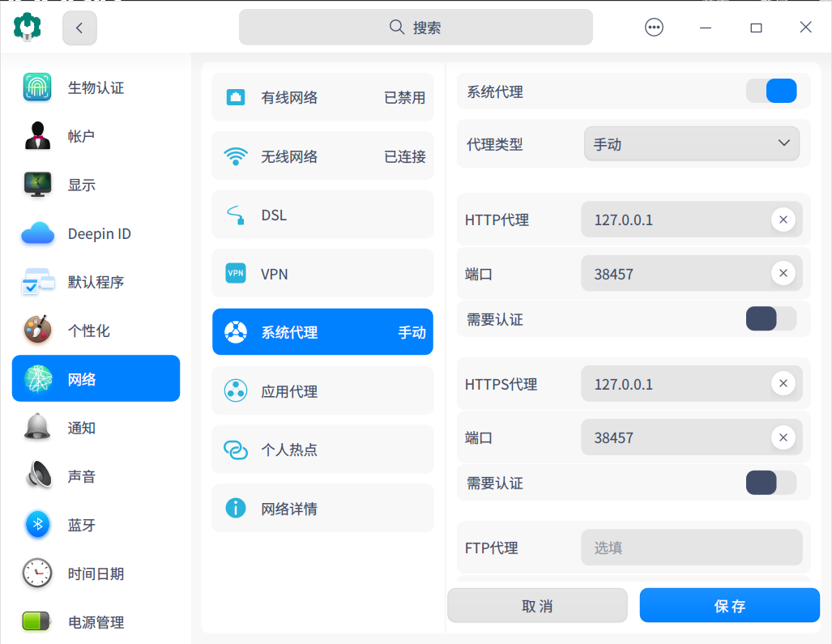This screenshot has height=644, width=832.
Task: Click the 代理类型 label
Action: (x=494, y=144)
